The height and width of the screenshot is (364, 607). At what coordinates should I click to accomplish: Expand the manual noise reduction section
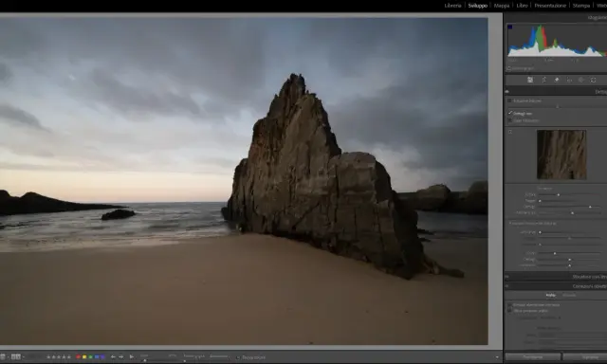(x=510, y=223)
